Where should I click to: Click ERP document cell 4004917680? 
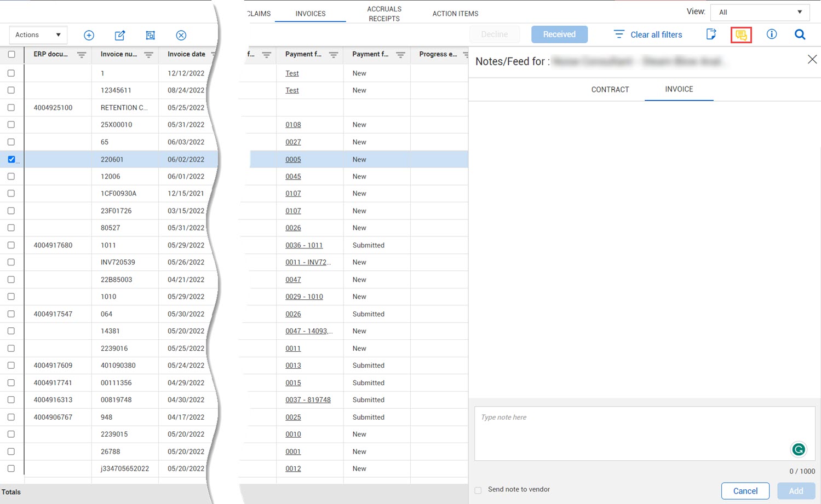point(53,245)
